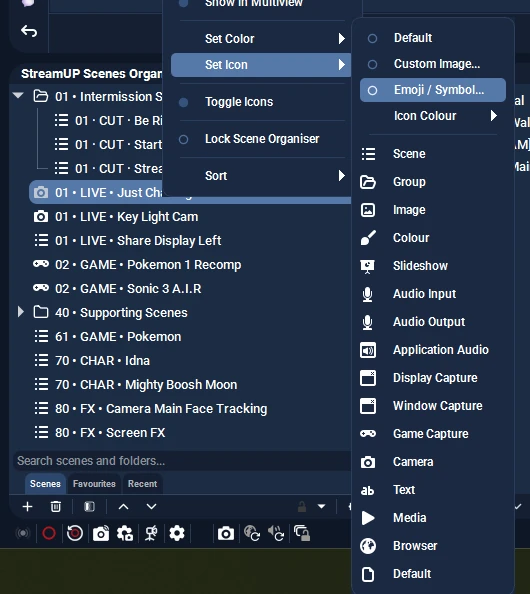This screenshot has height=594, width=530.
Task: Open dropdown arrow next to toolbar lock
Action: pyautogui.click(x=321, y=506)
